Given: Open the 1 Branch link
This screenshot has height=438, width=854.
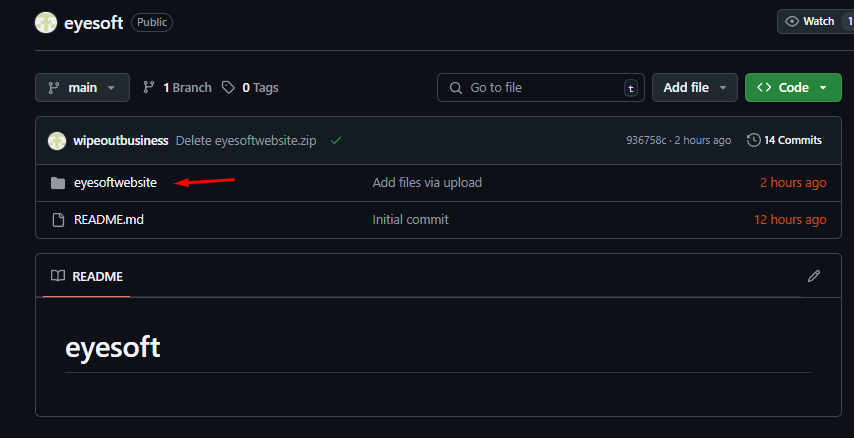Looking at the screenshot, I should point(177,88).
